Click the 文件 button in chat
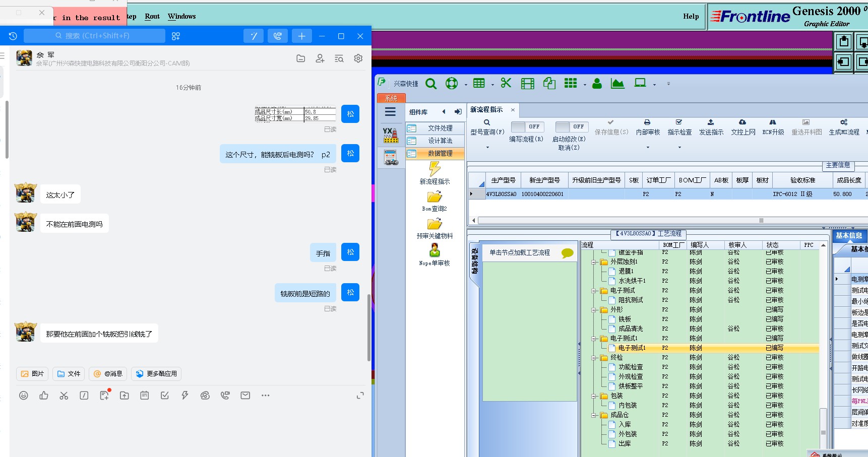Screen dimensions: 868x457 pos(69,374)
